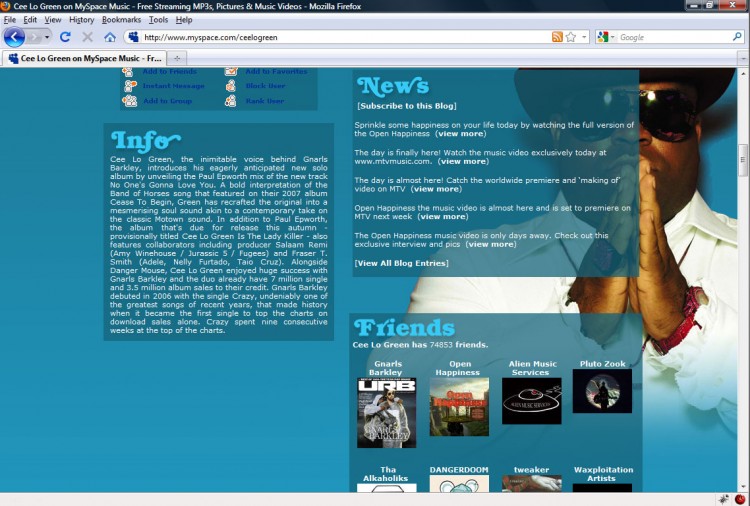Click view more after 'the Open Happiness'

point(461,134)
